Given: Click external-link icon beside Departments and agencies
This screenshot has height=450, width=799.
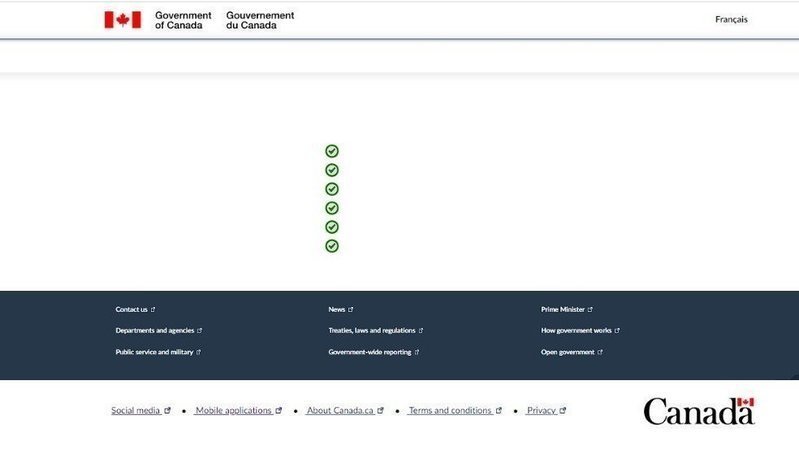Looking at the screenshot, I should tap(199, 330).
